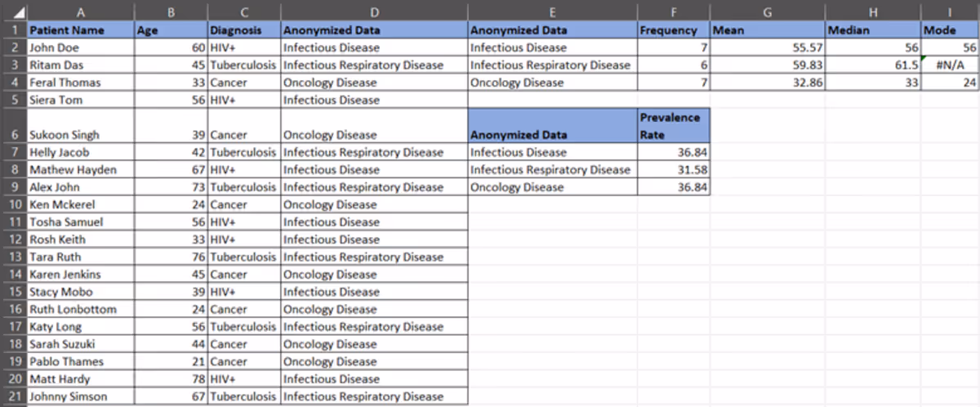Viewport: 980px width, 407px height.
Task: Select the cell containing Ruth Lonbottom
Action: (x=81, y=309)
